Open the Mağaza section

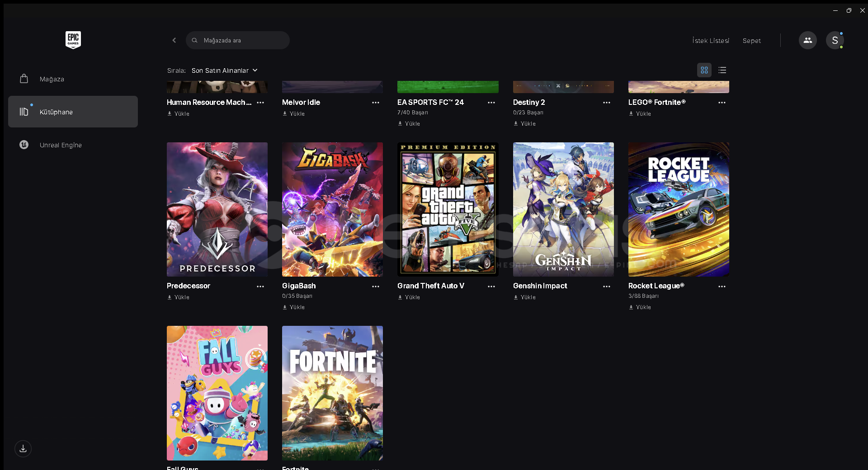pos(73,79)
